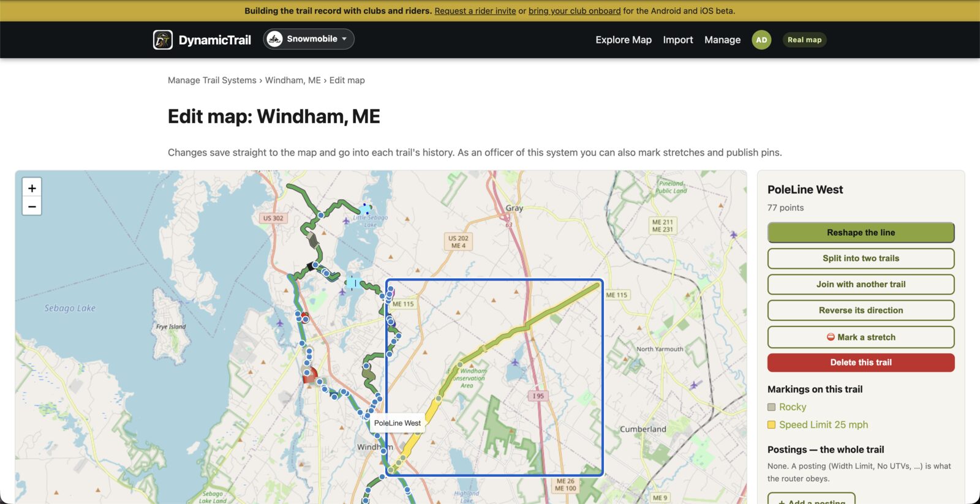Select Join with another trail
The width and height of the screenshot is (980, 504).
[861, 284]
